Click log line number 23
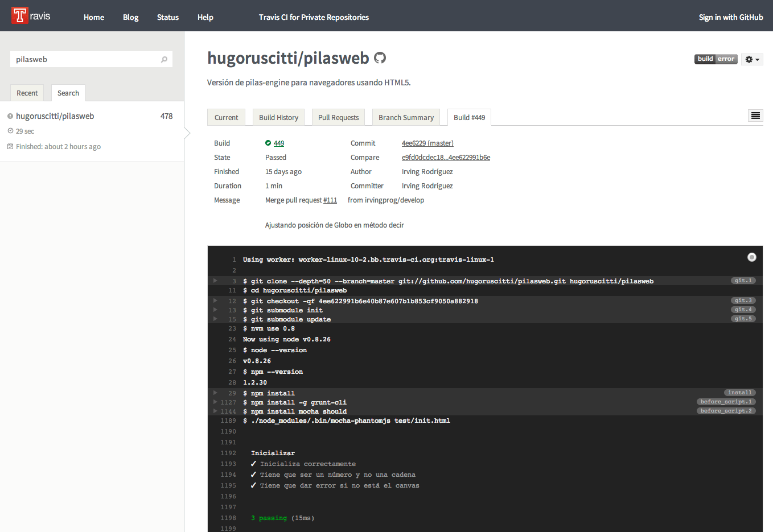 click(232, 328)
